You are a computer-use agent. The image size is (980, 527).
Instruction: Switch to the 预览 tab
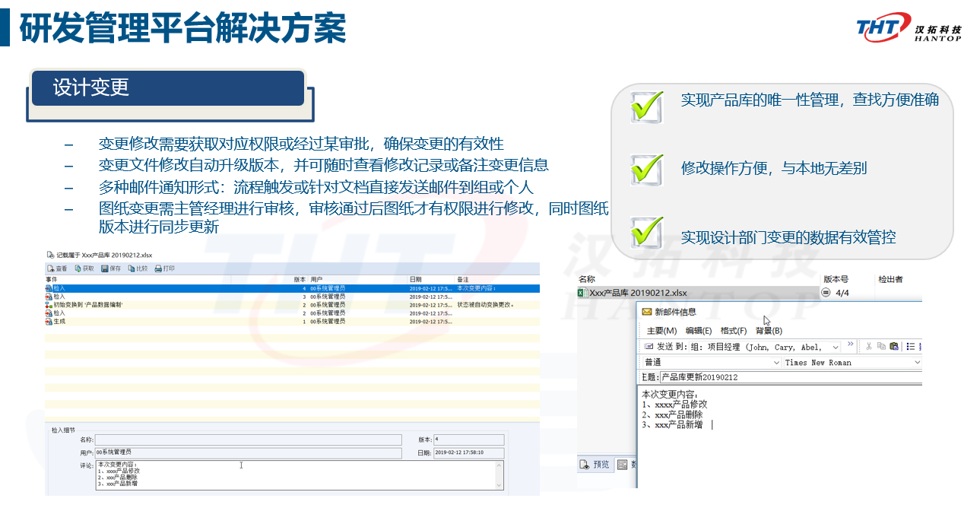[x=595, y=465]
